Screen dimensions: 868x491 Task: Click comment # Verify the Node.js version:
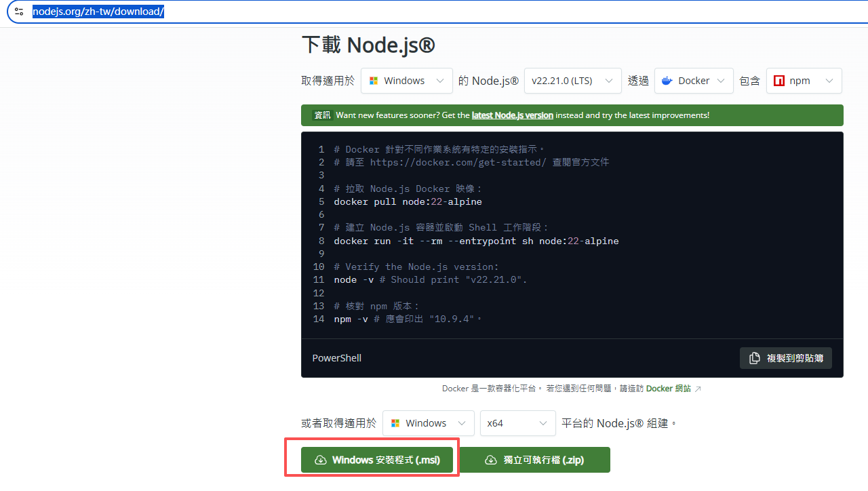[416, 267]
